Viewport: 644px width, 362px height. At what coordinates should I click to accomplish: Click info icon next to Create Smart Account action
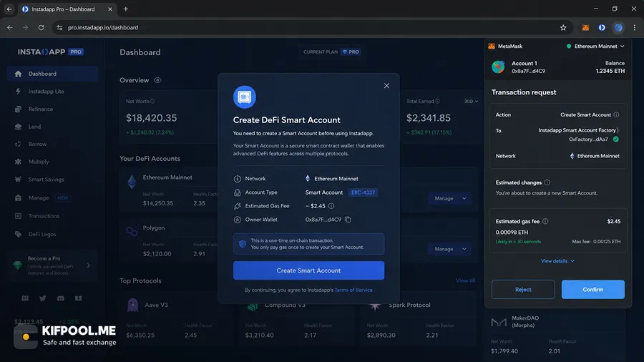616,115
